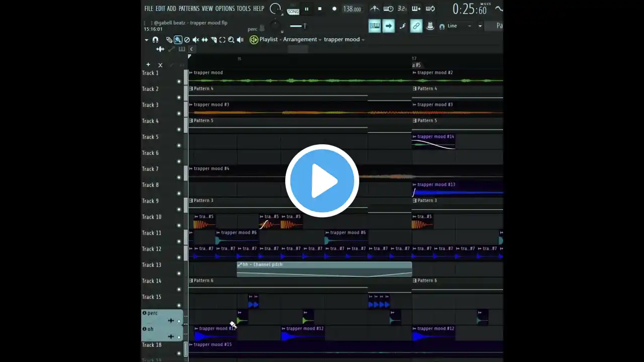Screen dimensions: 644x362
Task: Click the stamp-shaped icon
Action: (430, 26)
